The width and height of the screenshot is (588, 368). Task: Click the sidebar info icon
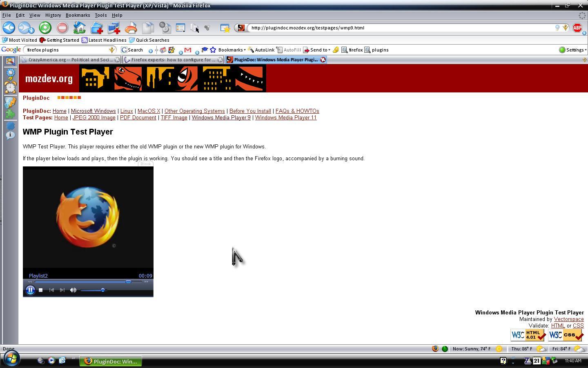point(10,135)
